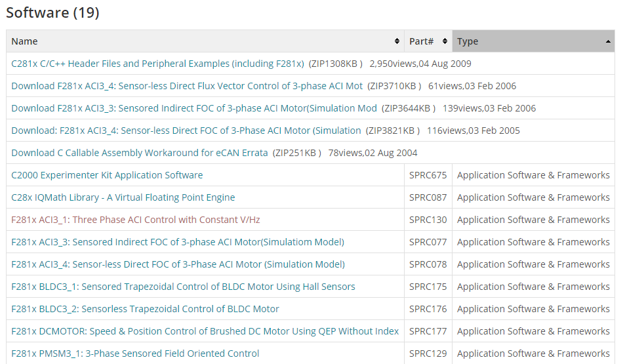Click the Part# column header label
This screenshot has height=364, width=625.
pos(421,41)
